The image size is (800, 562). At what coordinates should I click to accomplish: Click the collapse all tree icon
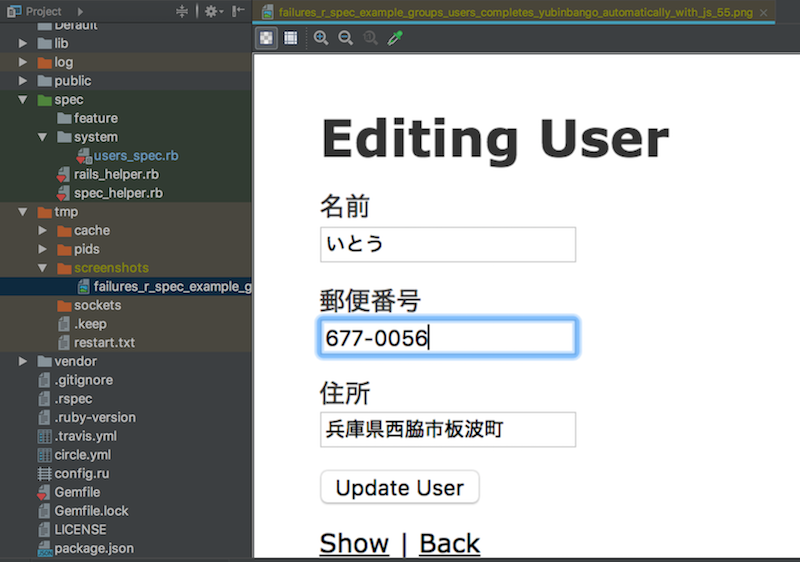(x=182, y=11)
